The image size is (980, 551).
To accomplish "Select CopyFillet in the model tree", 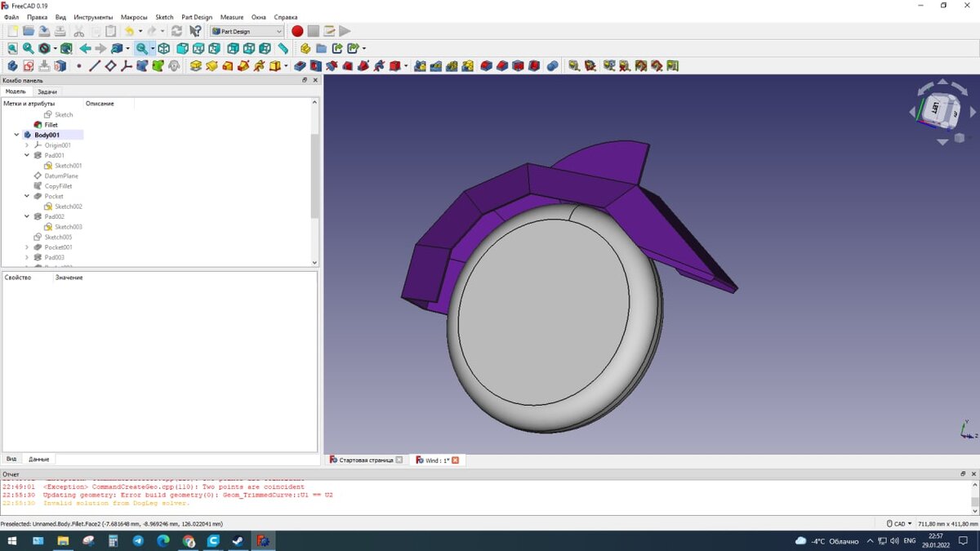I will pyautogui.click(x=58, y=186).
